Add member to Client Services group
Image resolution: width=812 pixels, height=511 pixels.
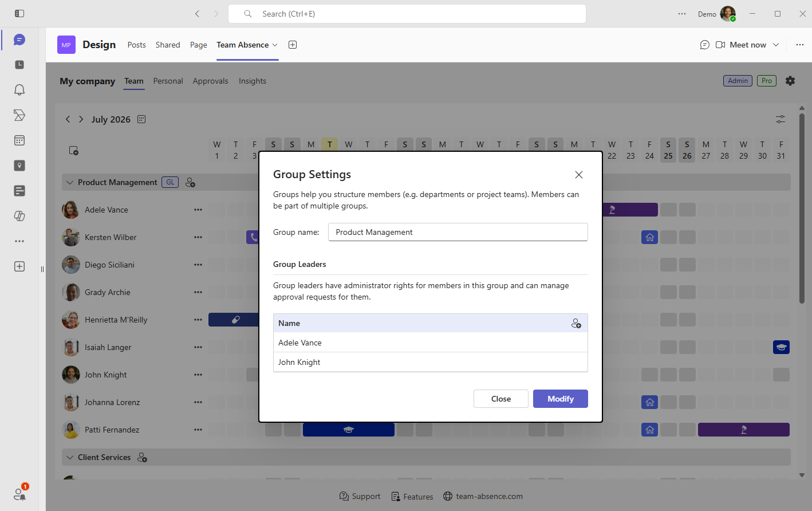[x=143, y=457]
